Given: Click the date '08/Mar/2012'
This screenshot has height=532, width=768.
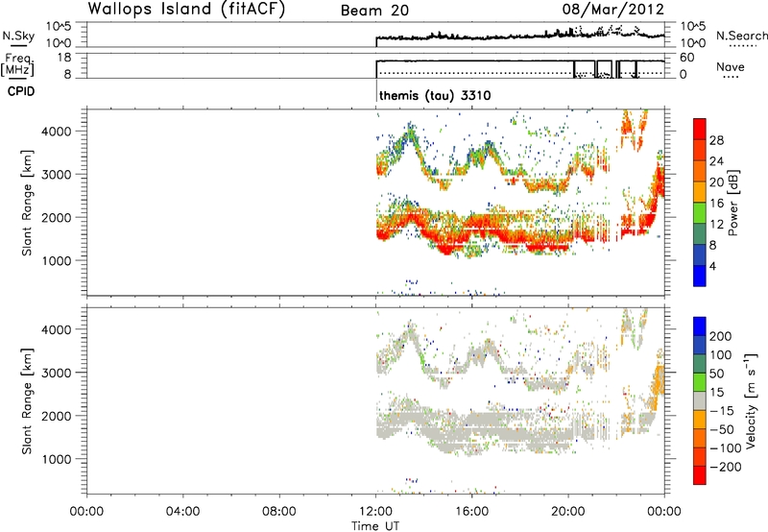Looking at the screenshot, I should coord(612,9).
